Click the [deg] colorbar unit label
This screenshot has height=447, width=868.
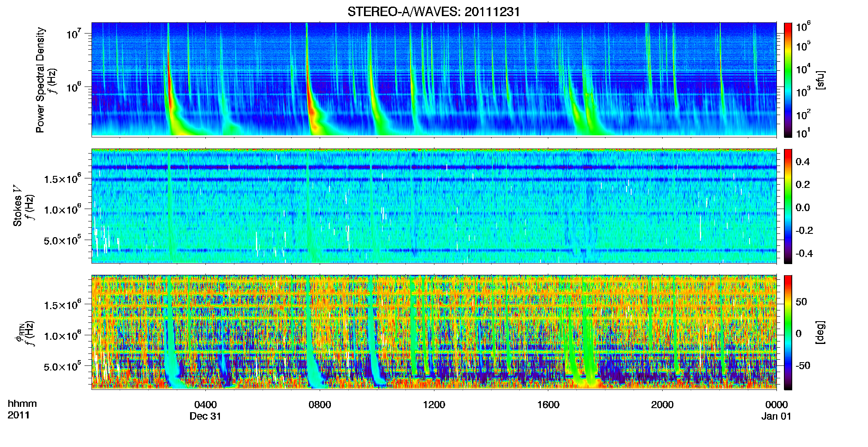point(820,332)
